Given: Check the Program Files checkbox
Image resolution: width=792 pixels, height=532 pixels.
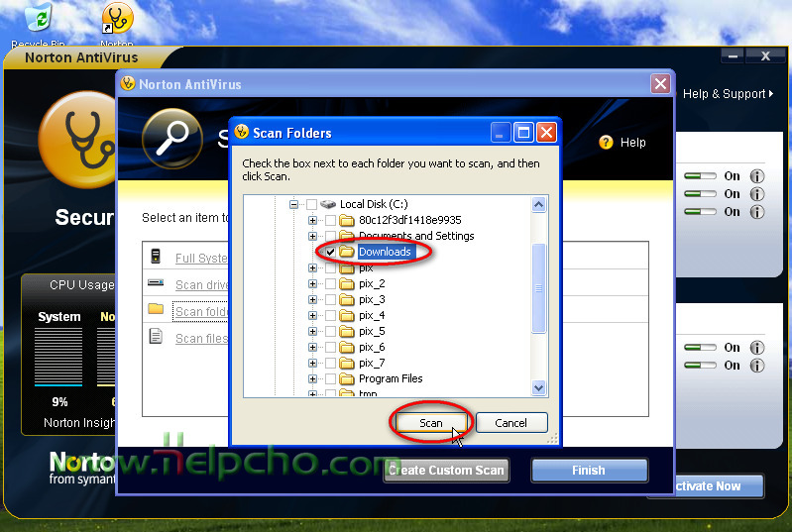Looking at the screenshot, I should tap(330, 378).
